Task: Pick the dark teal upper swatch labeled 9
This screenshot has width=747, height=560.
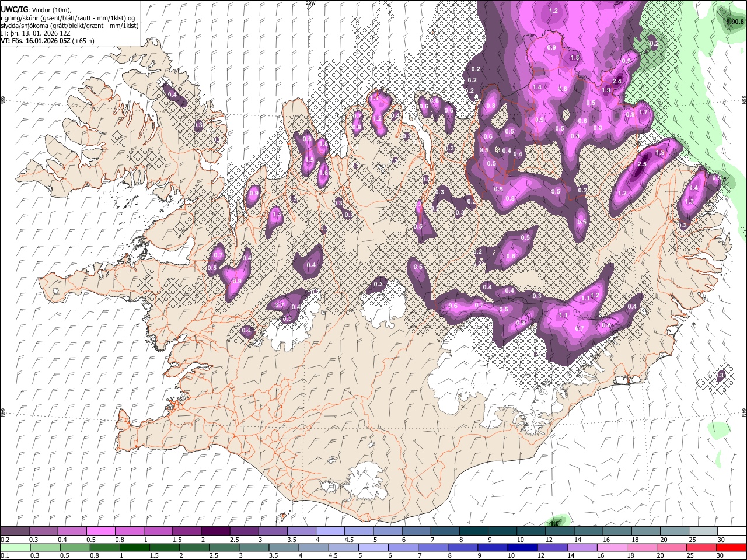Action: point(502,531)
